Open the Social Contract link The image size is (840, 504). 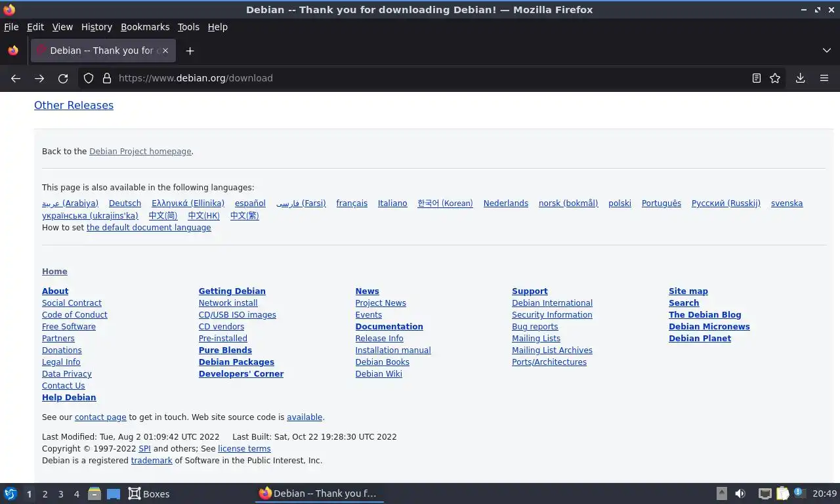72,303
